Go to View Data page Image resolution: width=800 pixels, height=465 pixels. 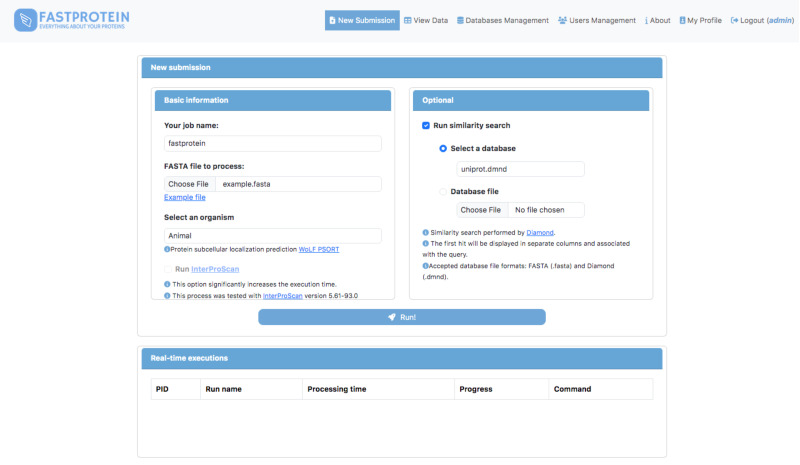tap(426, 20)
